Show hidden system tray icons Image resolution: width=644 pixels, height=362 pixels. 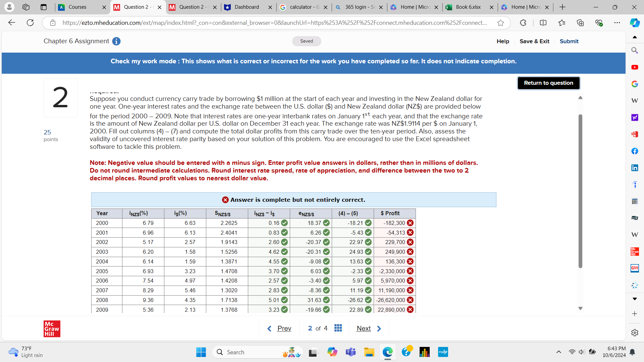(x=558, y=352)
